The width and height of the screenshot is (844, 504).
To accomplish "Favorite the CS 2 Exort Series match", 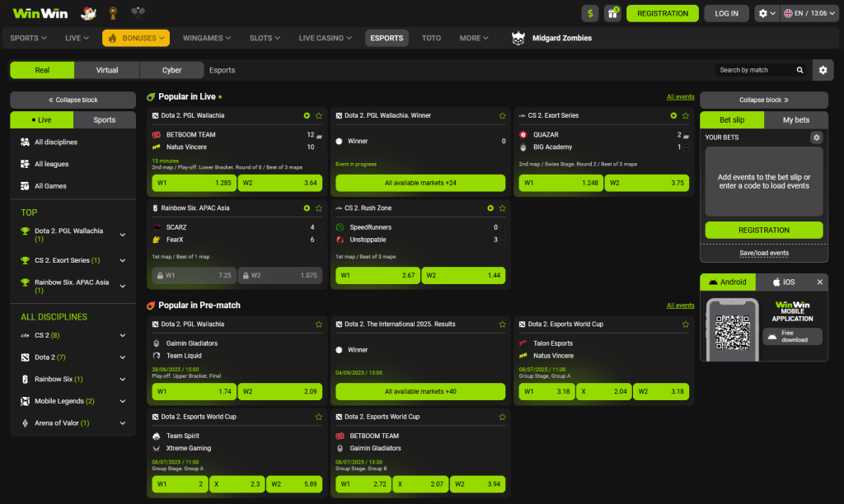I will click(685, 115).
